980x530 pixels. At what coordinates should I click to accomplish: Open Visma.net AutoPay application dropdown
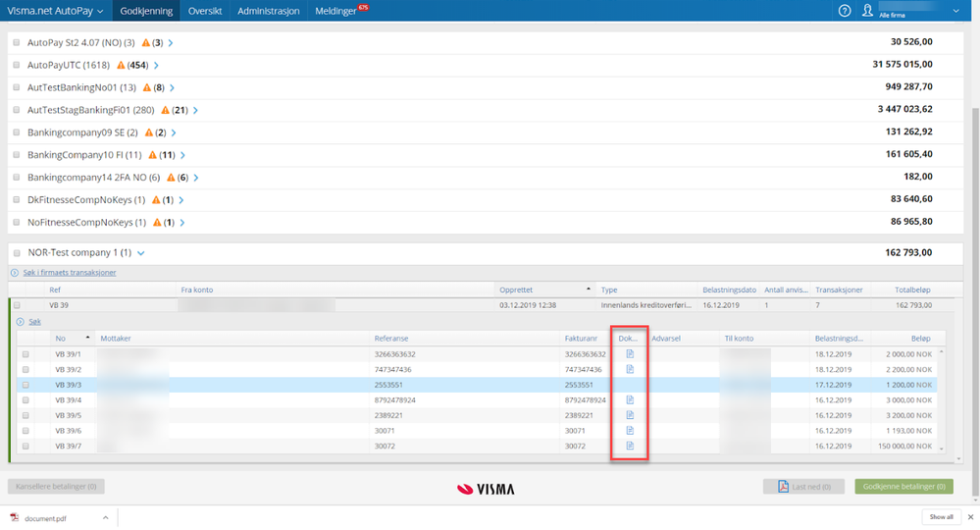click(55, 11)
